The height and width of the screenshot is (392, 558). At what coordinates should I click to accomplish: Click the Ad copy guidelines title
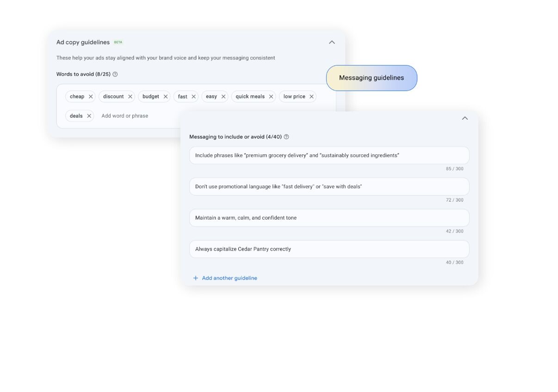pos(83,42)
